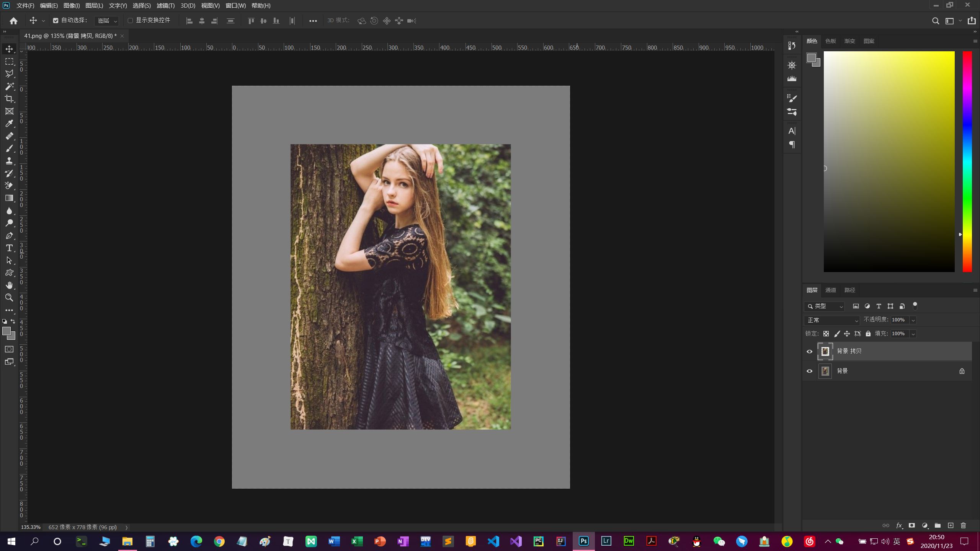Click the Home button in options bar
This screenshot has width=980, height=551.
(14, 21)
